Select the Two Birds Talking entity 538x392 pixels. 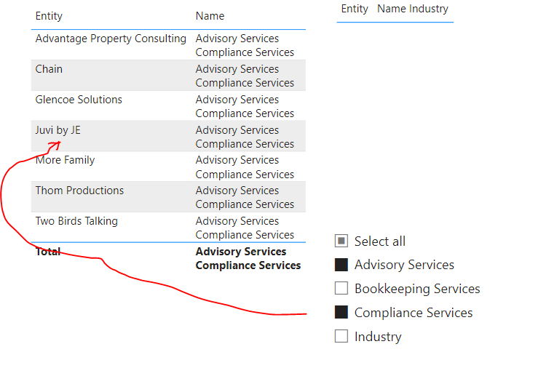click(76, 221)
